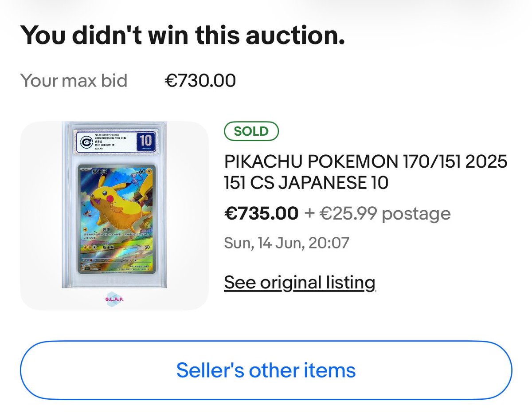Follow the See original listing link

tap(300, 282)
